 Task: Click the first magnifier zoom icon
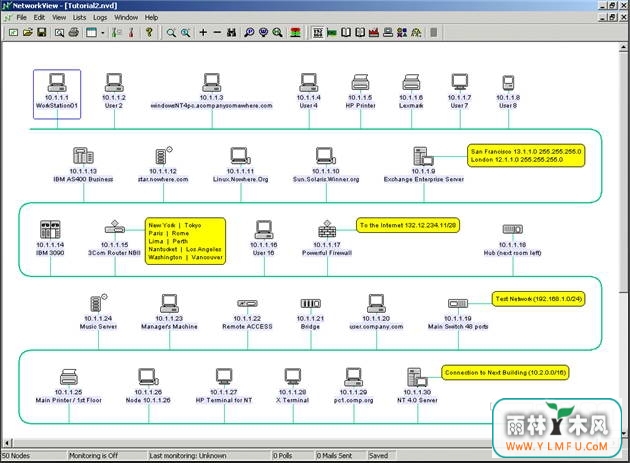(171, 33)
